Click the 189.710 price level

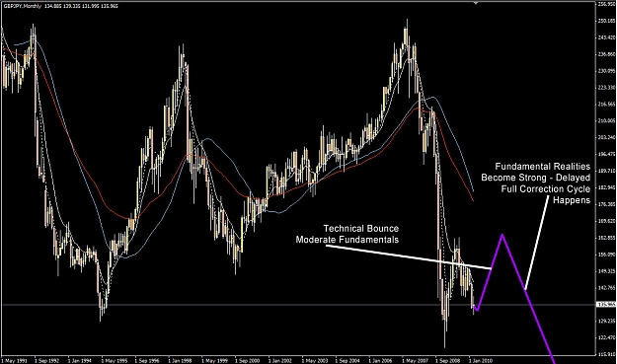(x=606, y=171)
